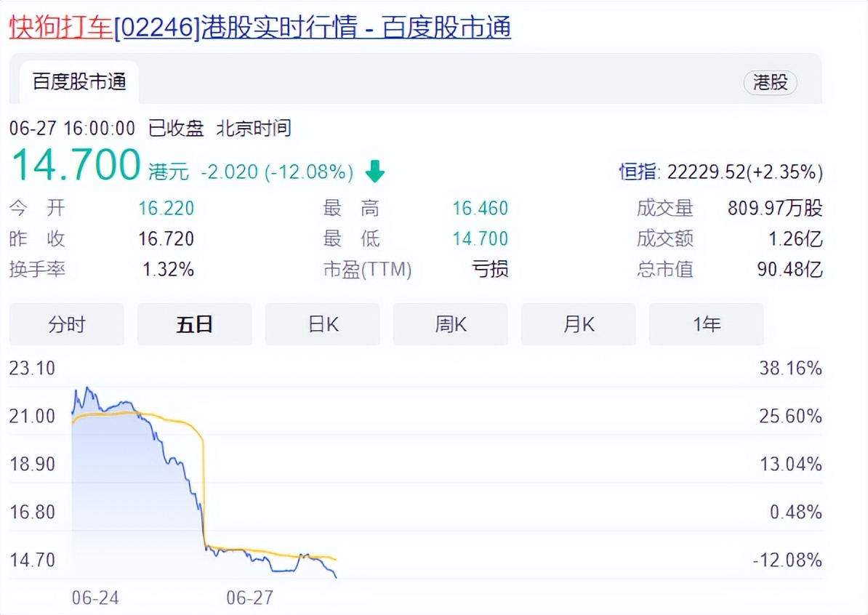The height and width of the screenshot is (615, 868).
Task: Open the 周K chart tab
Action: [x=451, y=323]
